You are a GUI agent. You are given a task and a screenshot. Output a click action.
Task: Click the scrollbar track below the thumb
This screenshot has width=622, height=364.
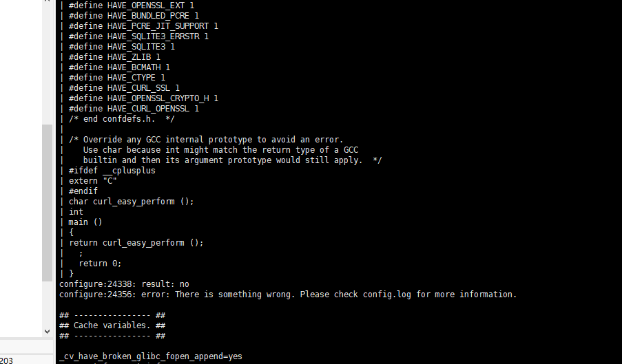[48, 303]
